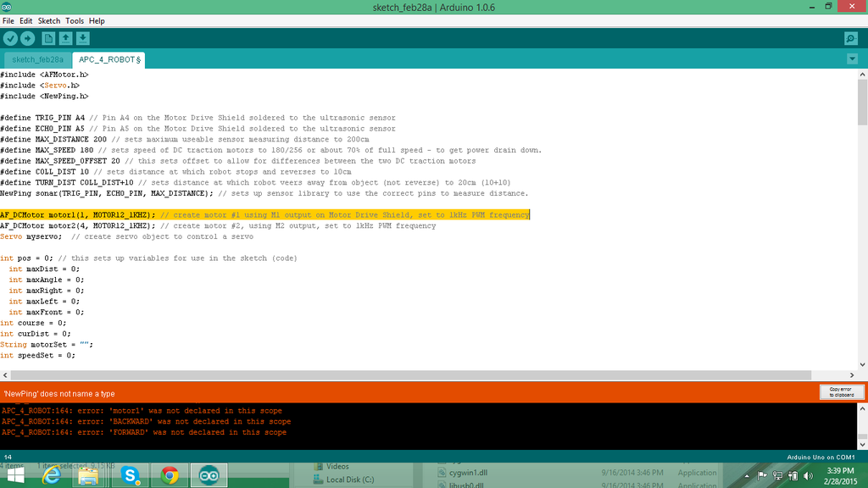Screen dimensions: 868x488
Task: Open File Explorer from taskbar
Action: click(x=88, y=476)
